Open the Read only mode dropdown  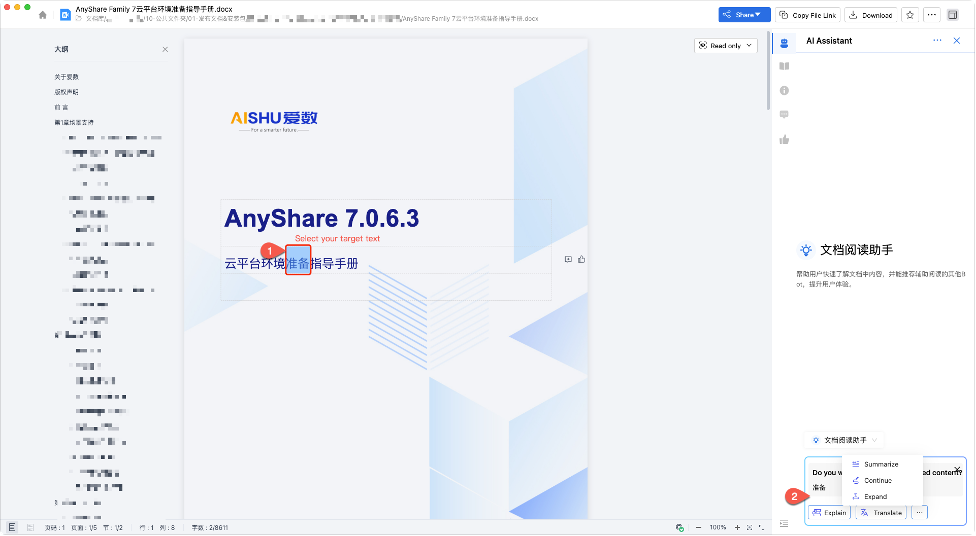click(725, 46)
